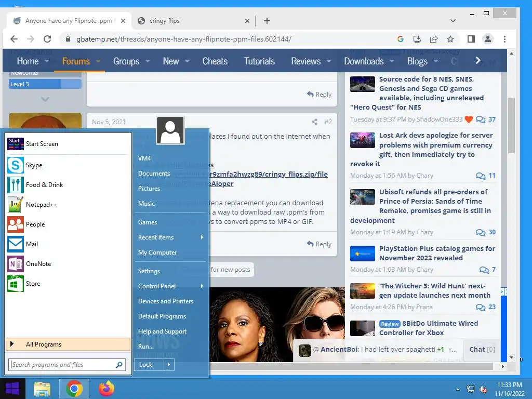Expand Control Panel submenu
The width and height of the screenshot is (532, 399).
(x=202, y=286)
